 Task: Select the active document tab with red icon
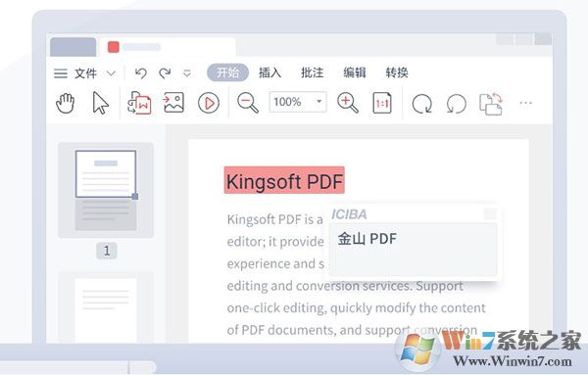(x=168, y=47)
